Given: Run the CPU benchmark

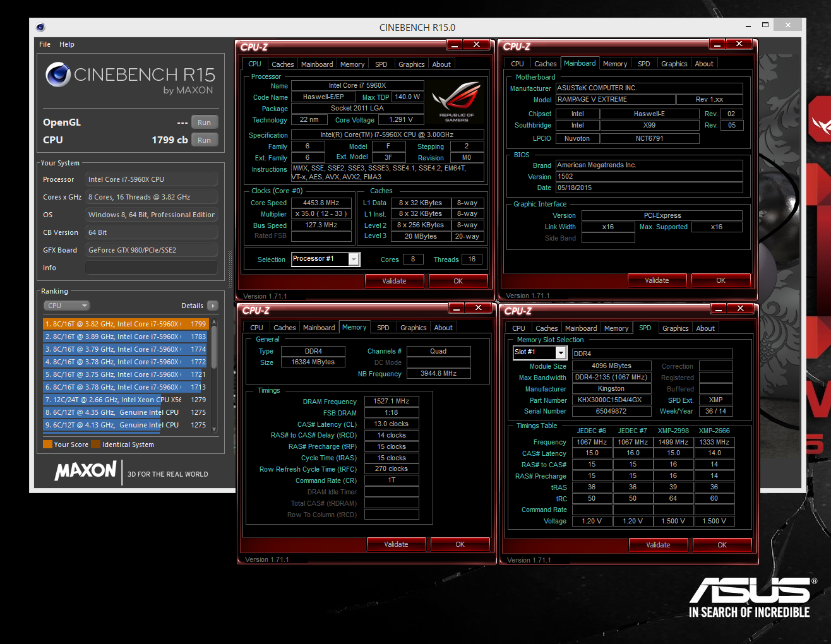Looking at the screenshot, I should (x=205, y=140).
